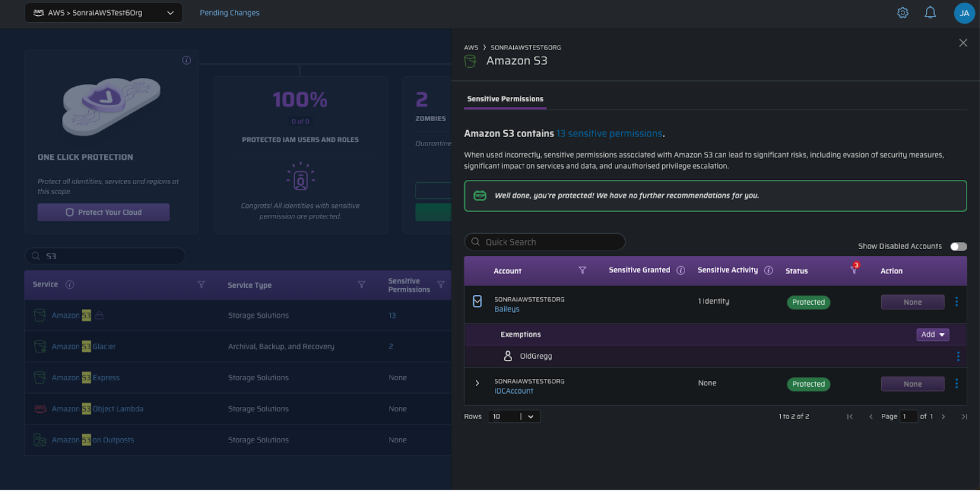The image size is (980, 491).
Task: Open the Amazon S3 on Outposts link
Action: coord(93,440)
